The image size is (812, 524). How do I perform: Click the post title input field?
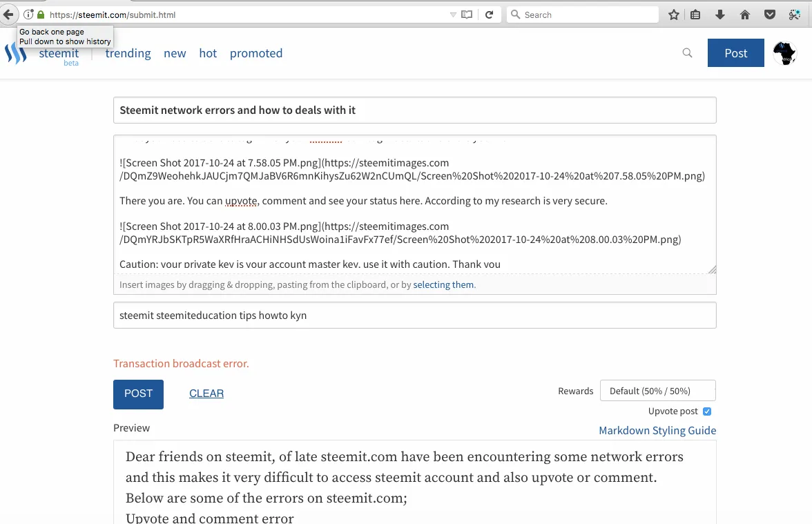pyautogui.click(x=415, y=110)
